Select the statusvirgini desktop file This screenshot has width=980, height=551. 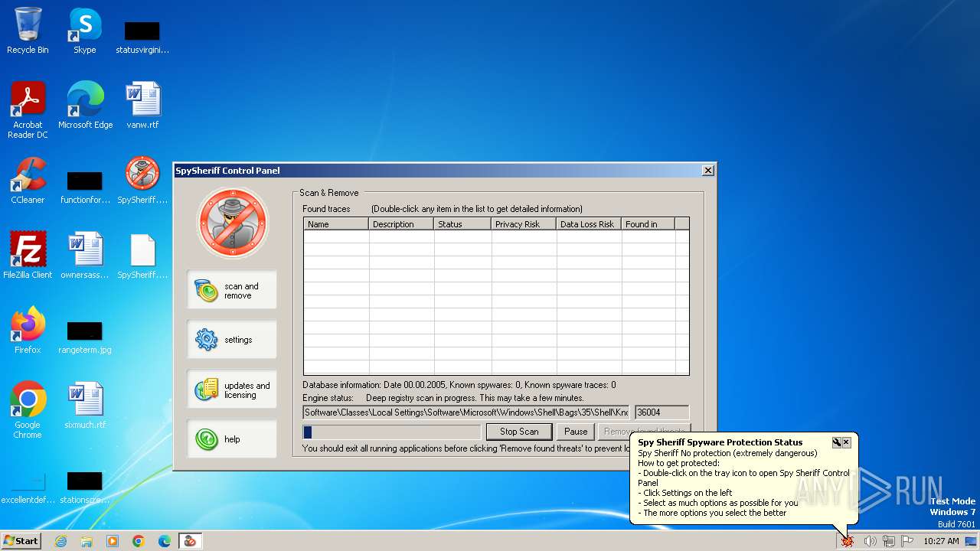tap(142, 37)
